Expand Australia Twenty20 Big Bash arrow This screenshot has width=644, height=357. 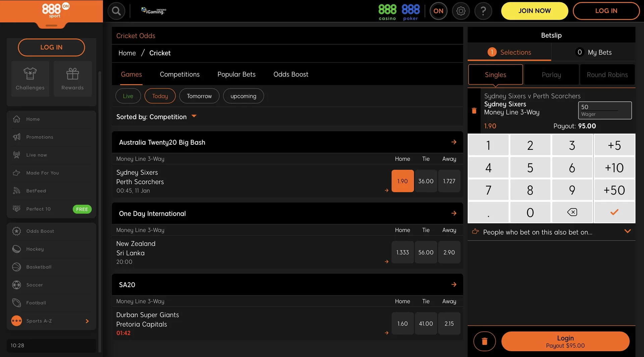pyautogui.click(x=454, y=142)
